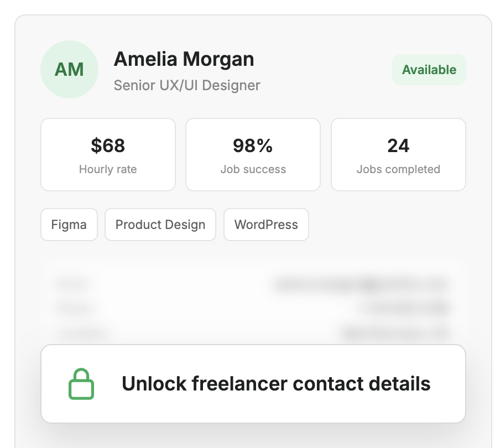Select the Product Design skill tag
The width and height of the screenshot is (500, 448).
point(160,225)
